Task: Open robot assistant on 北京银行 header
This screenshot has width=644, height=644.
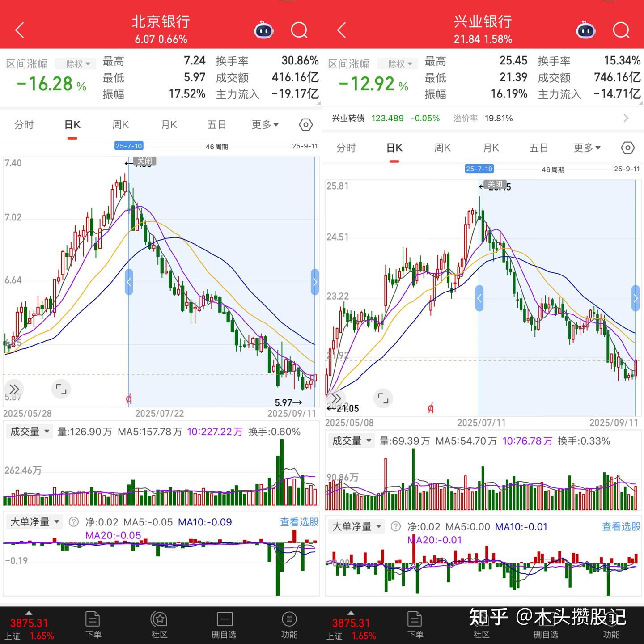Action: (x=263, y=30)
